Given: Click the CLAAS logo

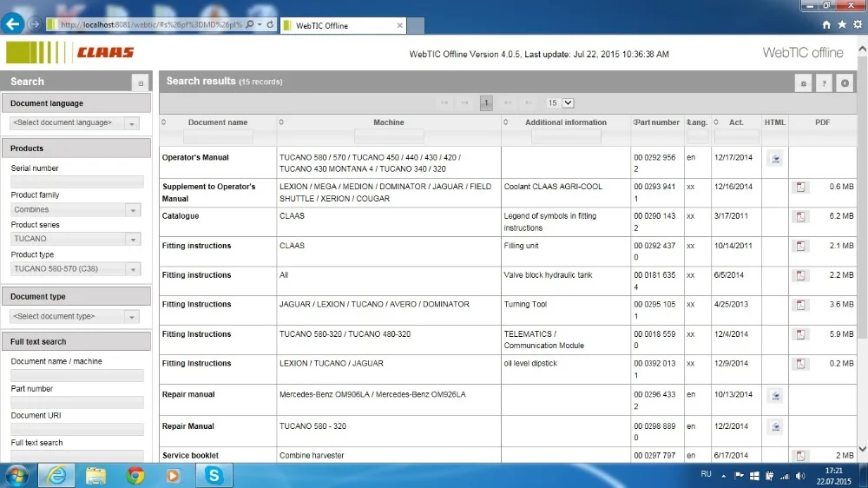Looking at the screenshot, I should pos(105,53).
